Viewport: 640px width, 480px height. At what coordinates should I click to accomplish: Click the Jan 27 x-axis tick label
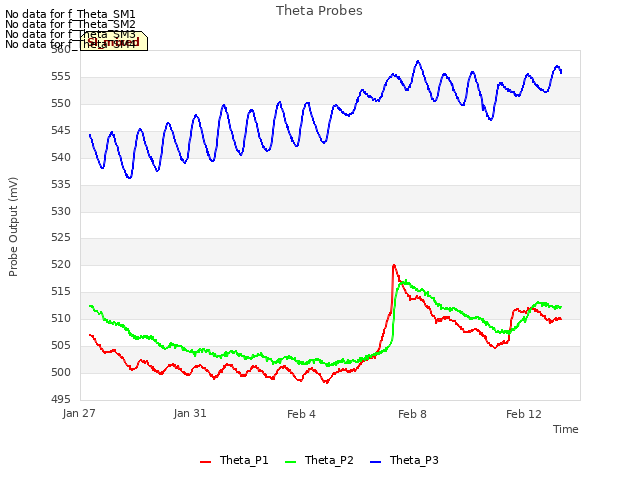pyautogui.click(x=79, y=414)
